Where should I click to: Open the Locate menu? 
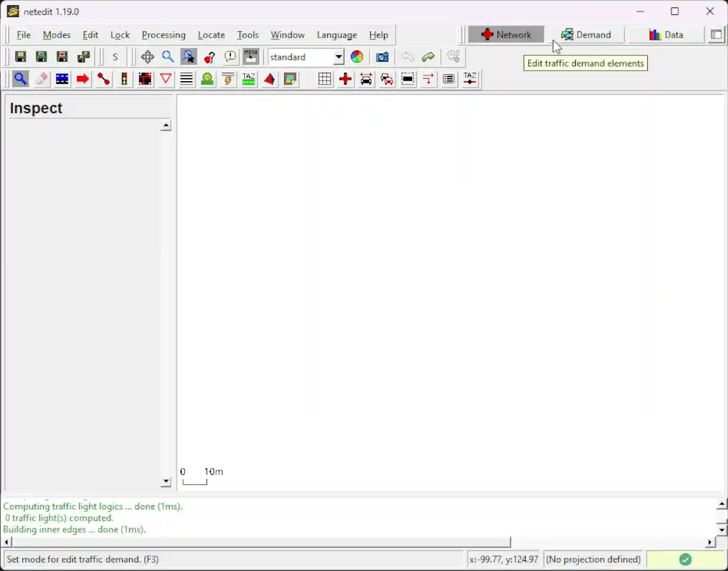[x=211, y=35]
